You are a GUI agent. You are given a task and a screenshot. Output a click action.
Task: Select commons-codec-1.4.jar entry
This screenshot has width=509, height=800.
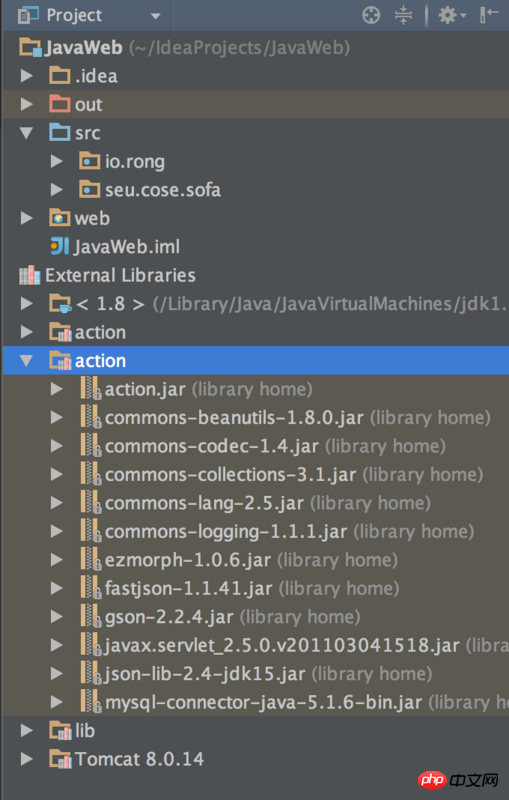(212, 446)
